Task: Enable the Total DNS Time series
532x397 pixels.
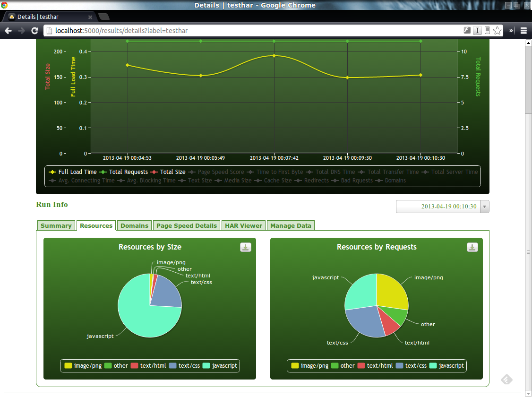Action: pyautogui.click(x=330, y=172)
